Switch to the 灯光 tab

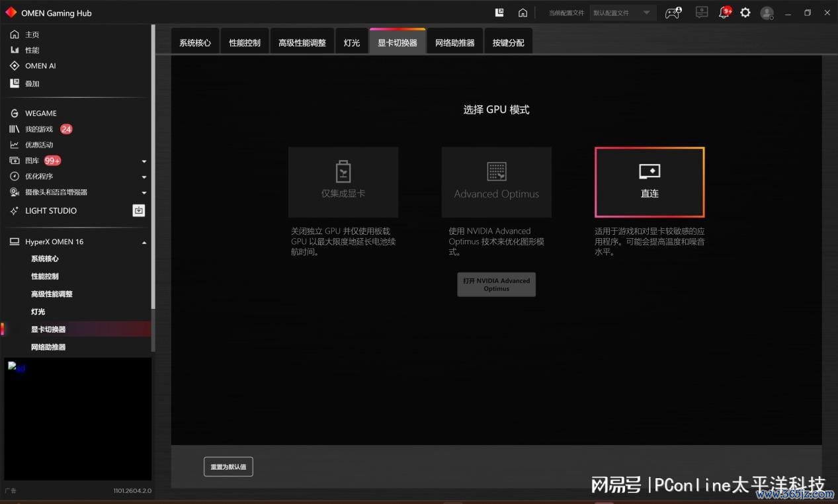tap(352, 42)
